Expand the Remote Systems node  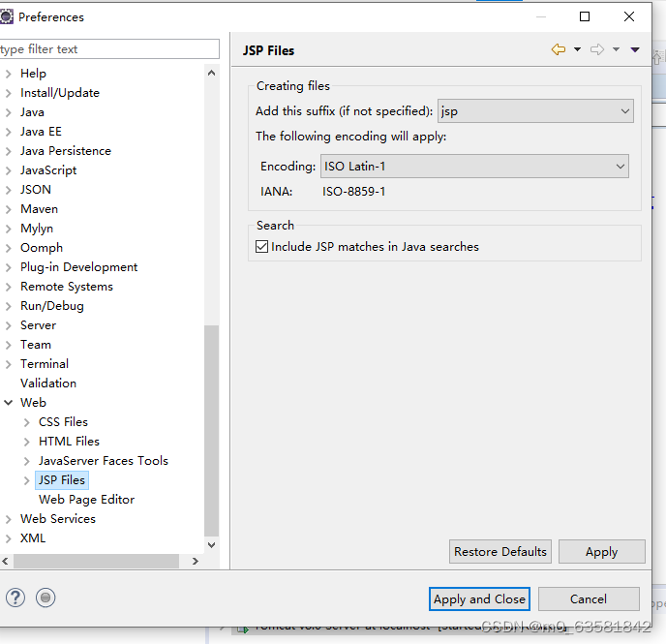[x=8, y=287]
